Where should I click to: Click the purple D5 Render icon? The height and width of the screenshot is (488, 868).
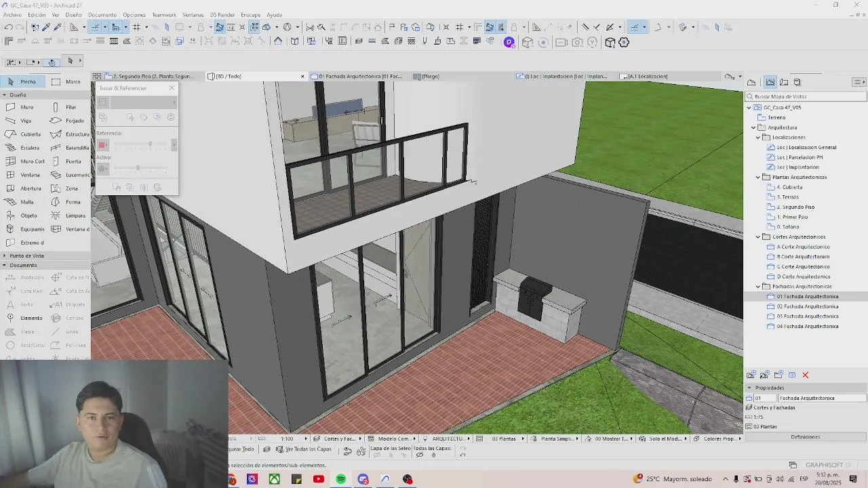tap(509, 42)
